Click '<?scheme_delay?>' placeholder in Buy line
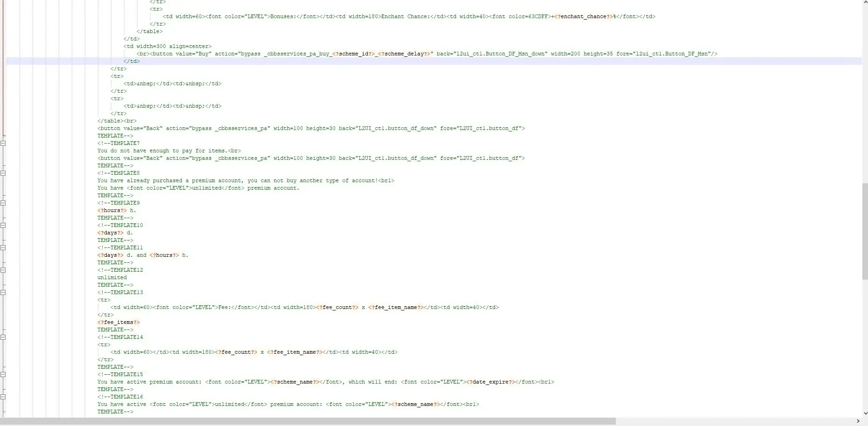 pyautogui.click(x=404, y=54)
